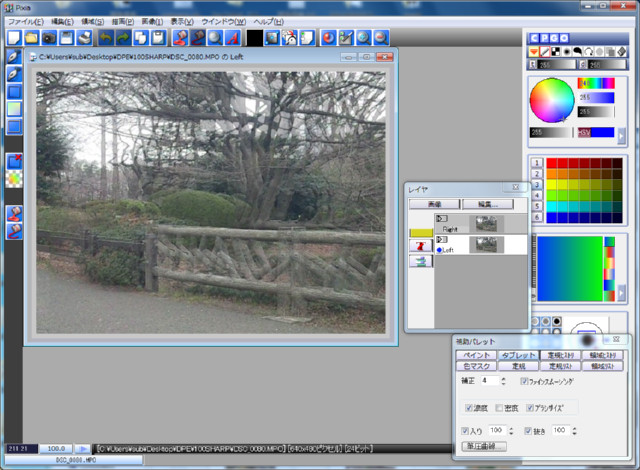Open the ファイル(F) menu
Image resolution: width=640 pixels, height=470 pixels.
pyautogui.click(x=26, y=22)
